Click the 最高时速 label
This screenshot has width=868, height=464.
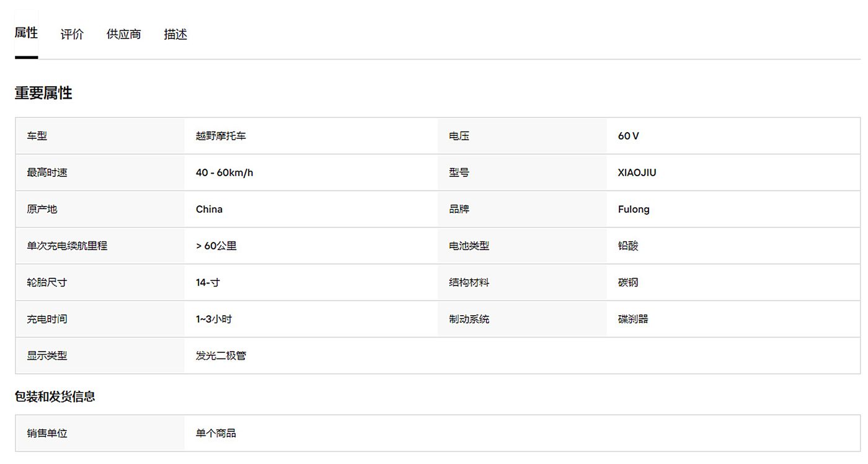click(x=47, y=172)
